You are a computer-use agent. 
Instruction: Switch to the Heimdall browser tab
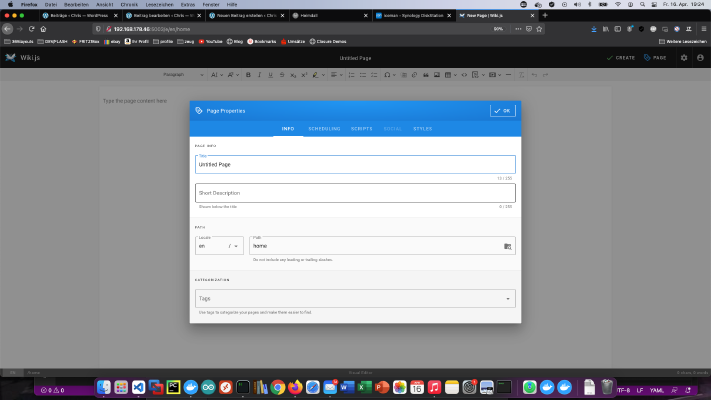coord(330,15)
